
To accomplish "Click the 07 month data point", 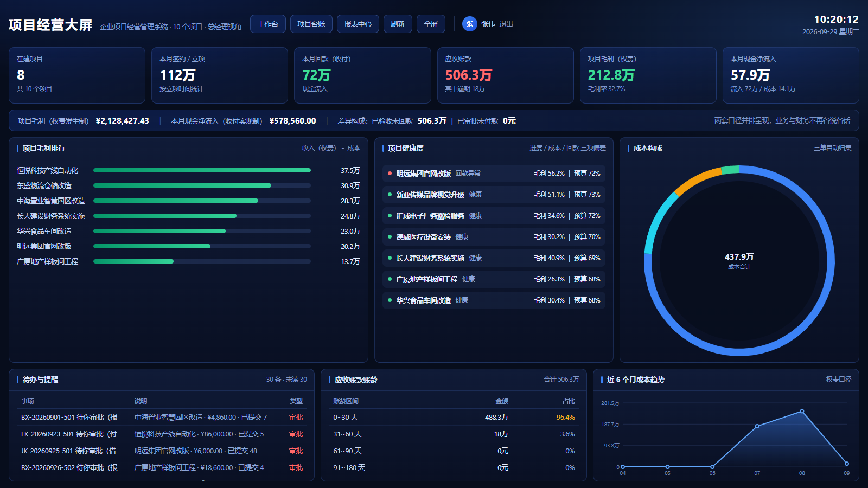I will point(757,426).
